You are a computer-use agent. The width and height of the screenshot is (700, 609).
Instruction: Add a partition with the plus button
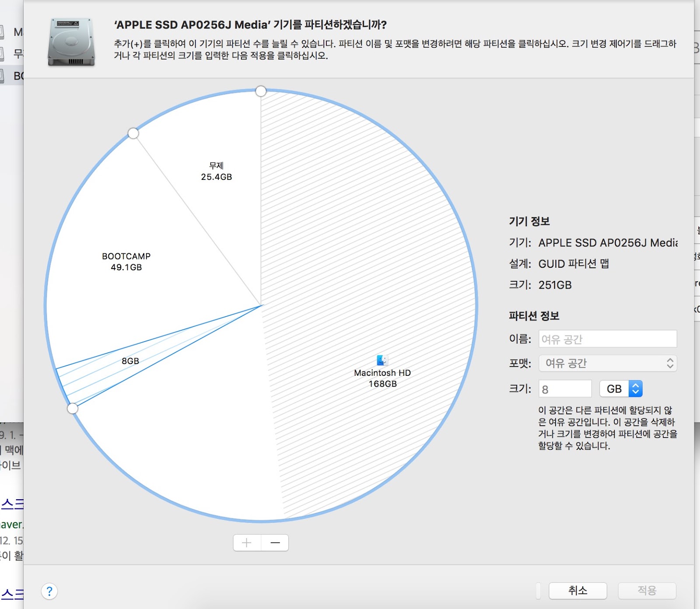[x=247, y=542]
